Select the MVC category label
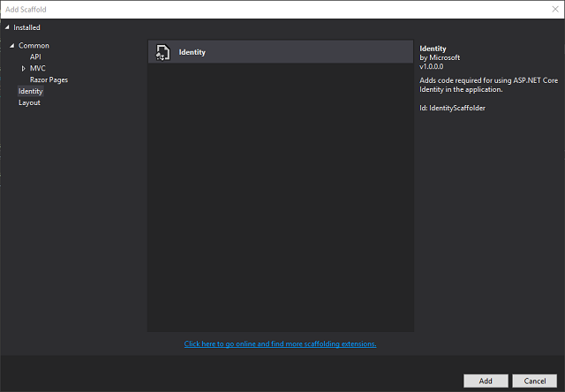 pos(37,68)
